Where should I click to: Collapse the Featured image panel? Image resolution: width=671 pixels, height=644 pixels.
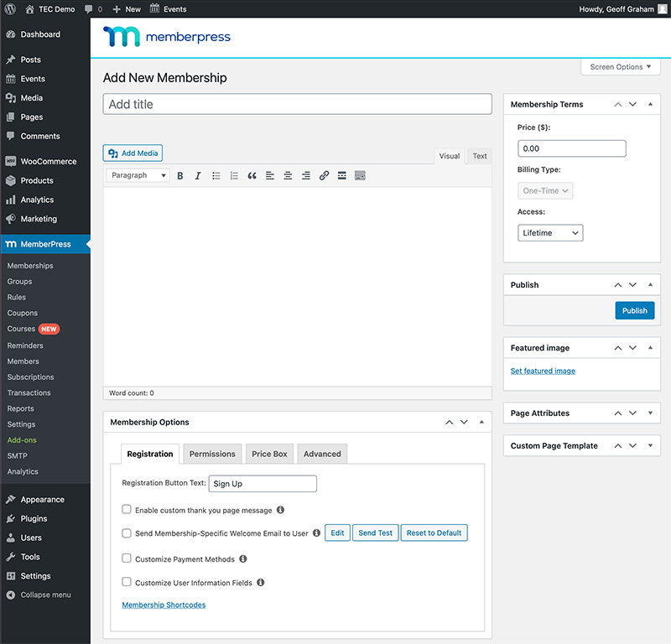click(651, 348)
